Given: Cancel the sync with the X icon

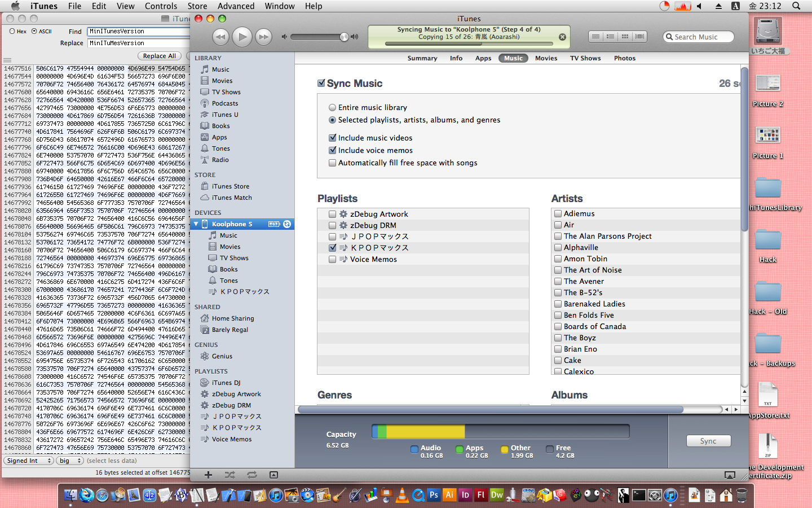Looking at the screenshot, I should click(x=562, y=37).
